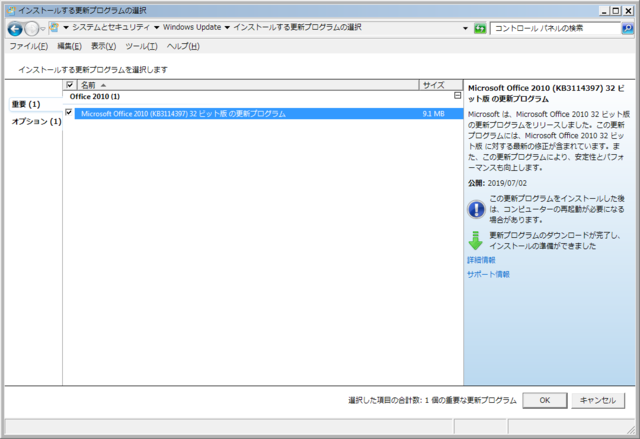Image resolution: width=640 pixels, height=439 pixels.
Task: Open the 編集(E) menu
Action: [69, 46]
